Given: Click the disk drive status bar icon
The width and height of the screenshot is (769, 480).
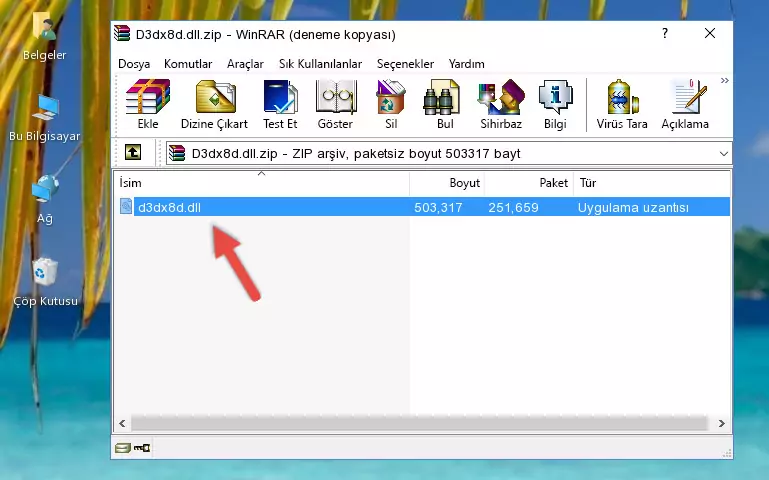Looking at the screenshot, I should pyautogui.click(x=123, y=447).
